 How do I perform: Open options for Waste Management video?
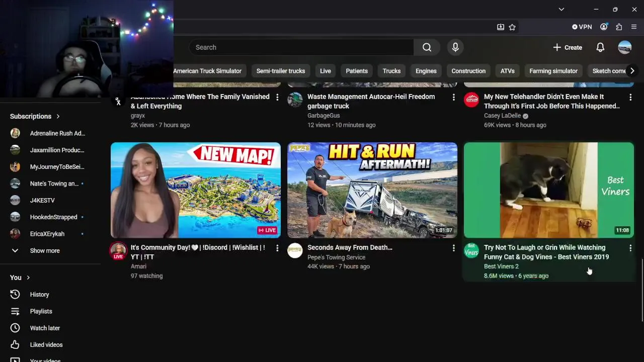tap(453, 97)
